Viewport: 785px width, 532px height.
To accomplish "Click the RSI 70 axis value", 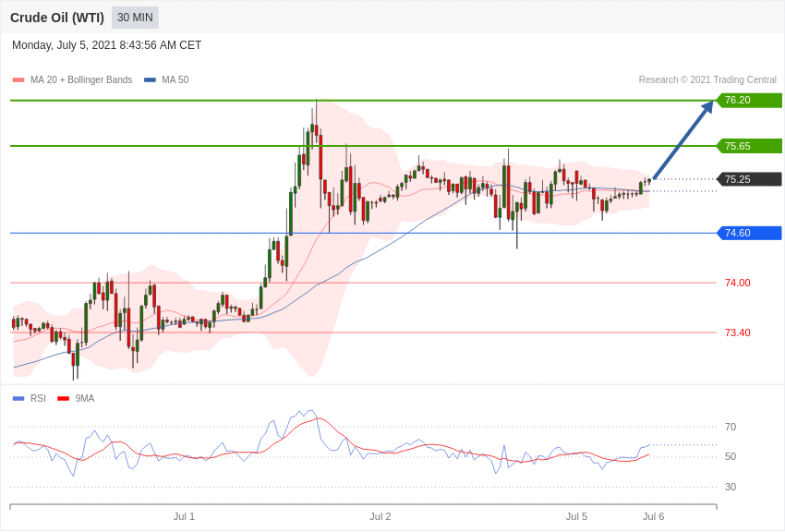I will (x=731, y=427).
